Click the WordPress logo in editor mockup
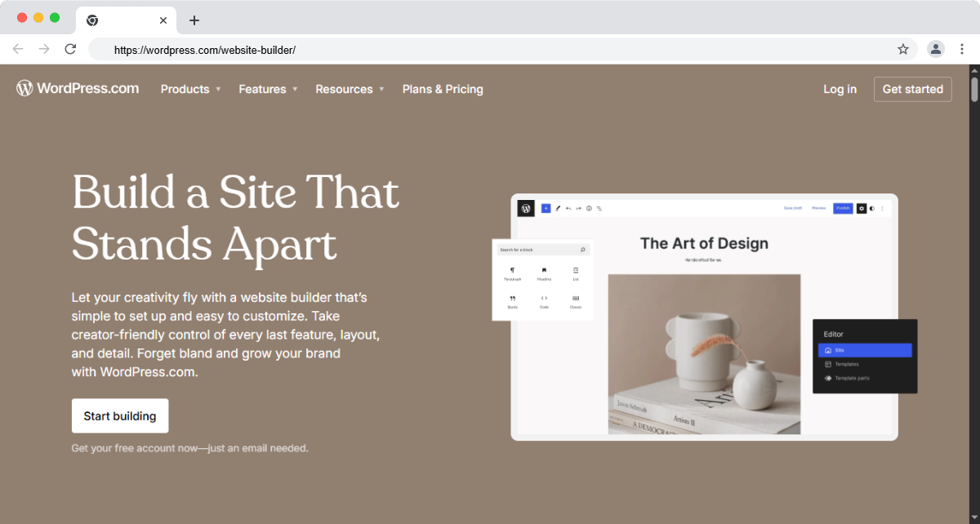980x524 pixels. tap(526, 208)
